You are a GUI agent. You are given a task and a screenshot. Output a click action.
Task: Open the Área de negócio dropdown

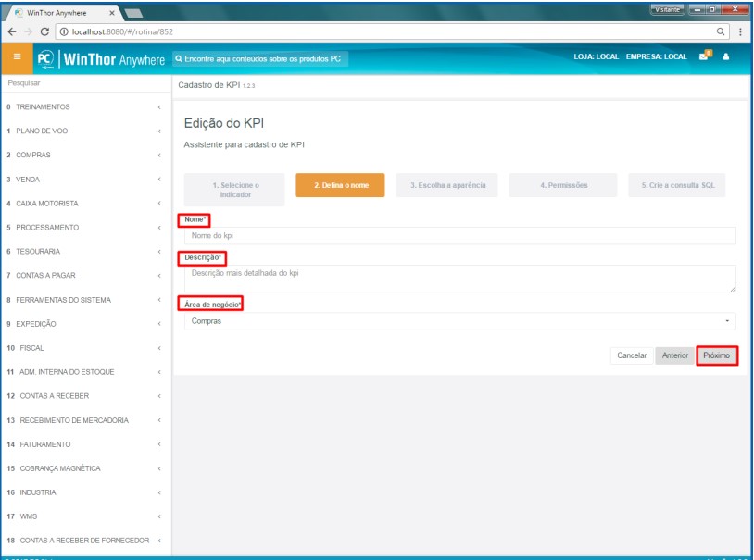click(x=459, y=321)
